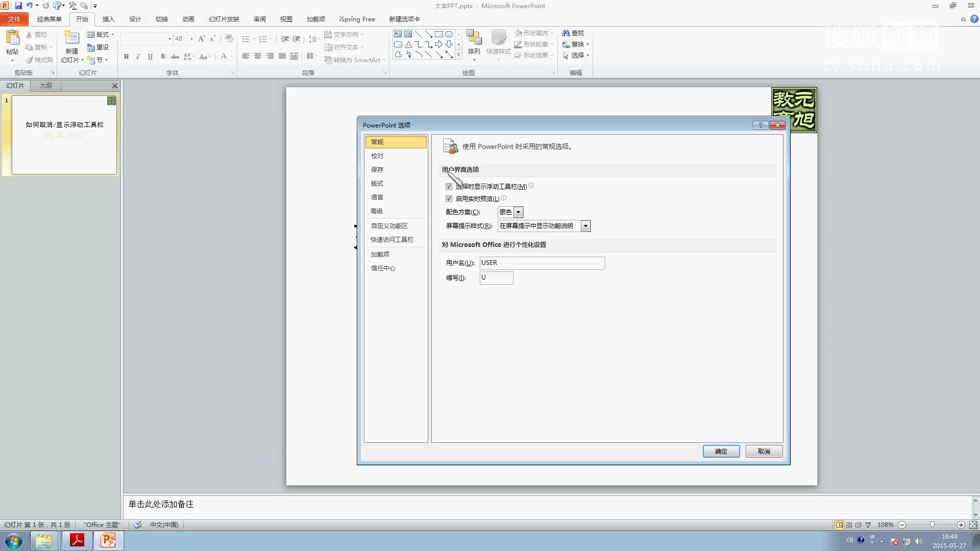Image resolution: width=980 pixels, height=551 pixels.
Task: Open PowerPoint from the Windows taskbar
Action: click(x=108, y=540)
